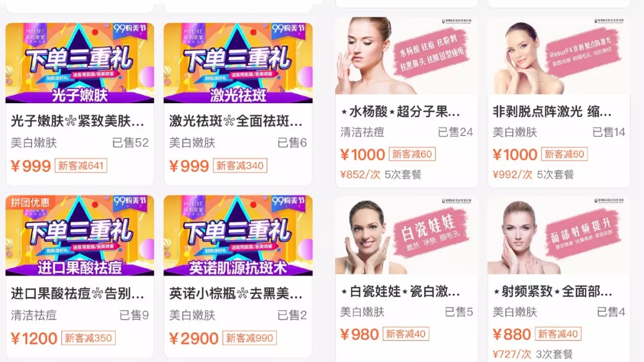Open the 水杨酸 woman photo thumbnail

click(x=407, y=56)
